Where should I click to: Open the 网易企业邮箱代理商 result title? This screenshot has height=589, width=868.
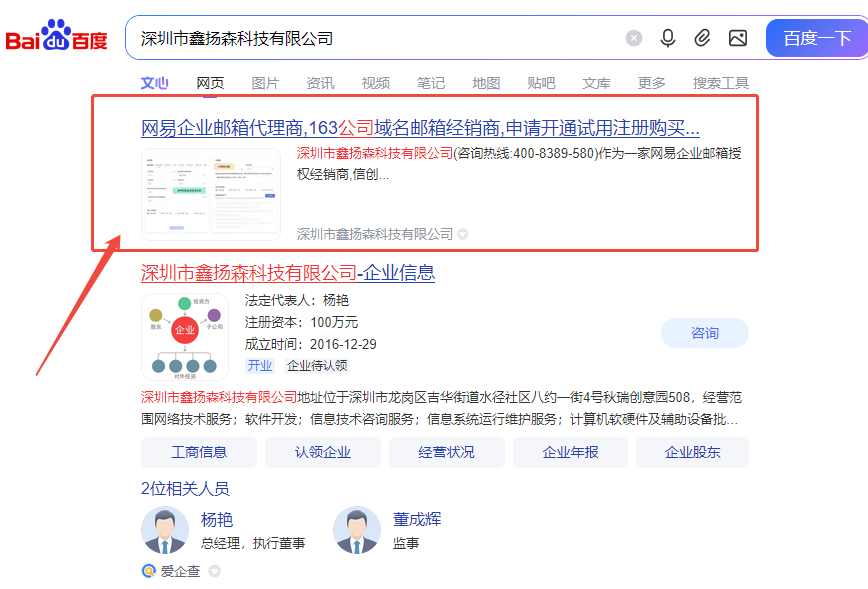[x=420, y=128]
